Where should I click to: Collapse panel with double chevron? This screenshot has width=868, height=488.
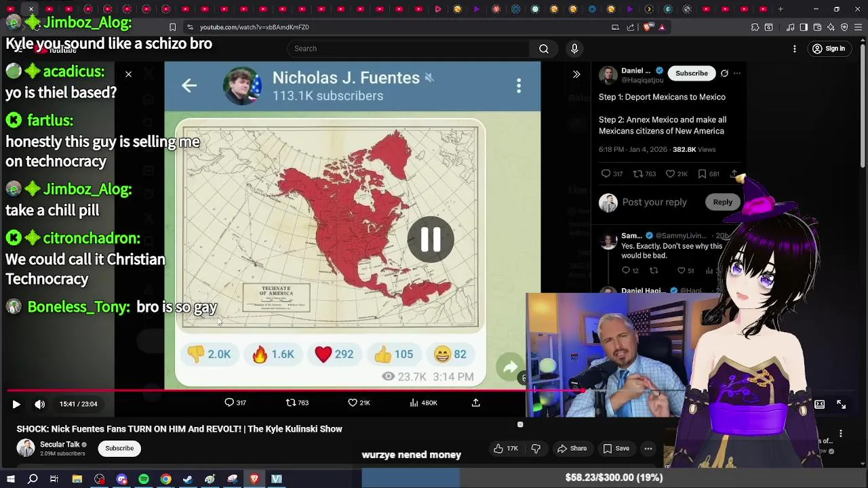pos(576,75)
